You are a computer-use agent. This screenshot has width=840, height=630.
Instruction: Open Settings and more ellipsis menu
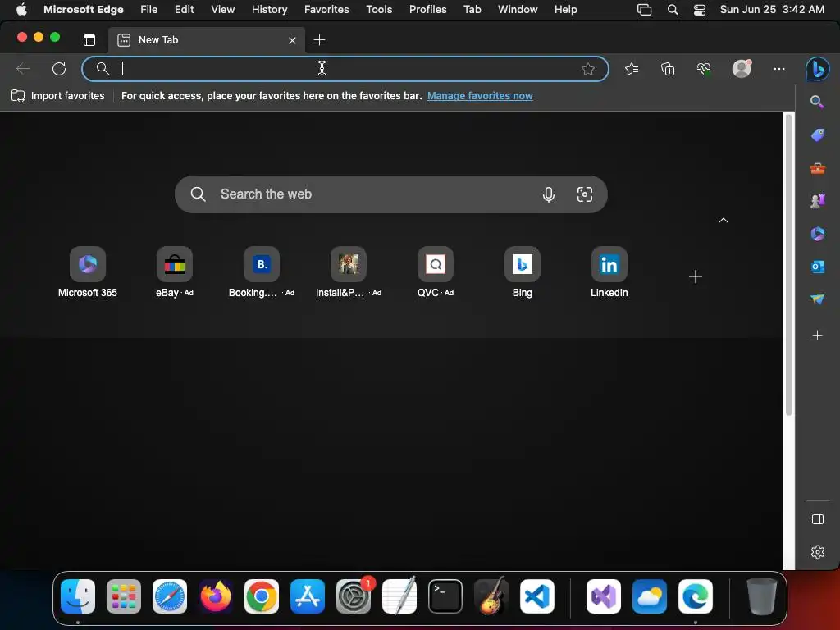pos(779,69)
